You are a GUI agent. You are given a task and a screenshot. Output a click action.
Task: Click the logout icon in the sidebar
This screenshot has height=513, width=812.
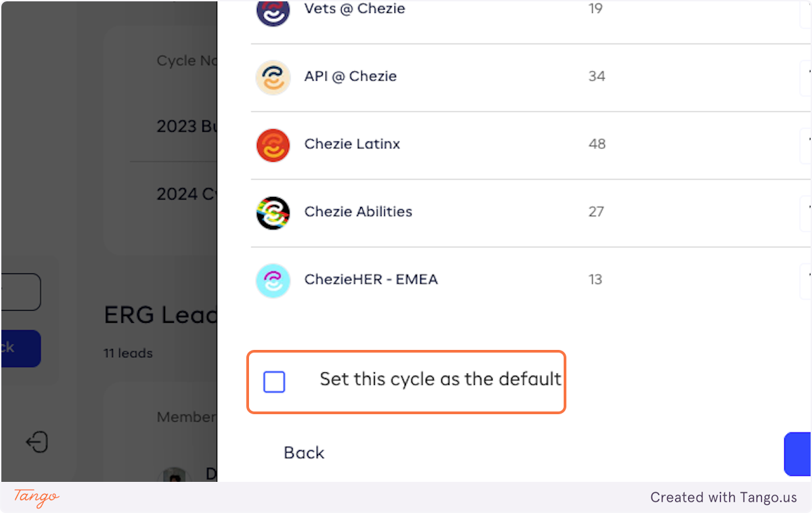tap(37, 443)
